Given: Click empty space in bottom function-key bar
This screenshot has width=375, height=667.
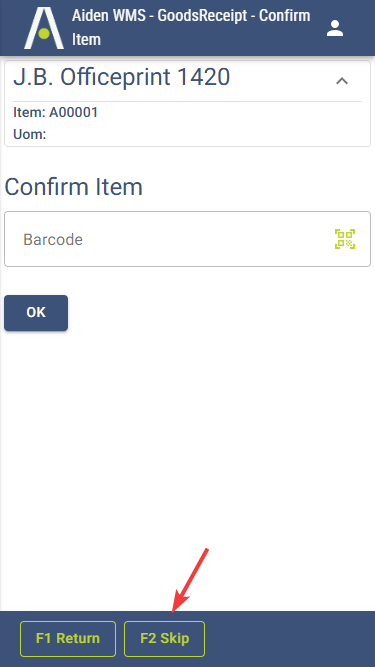Looking at the screenshot, I should click(289, 638).
